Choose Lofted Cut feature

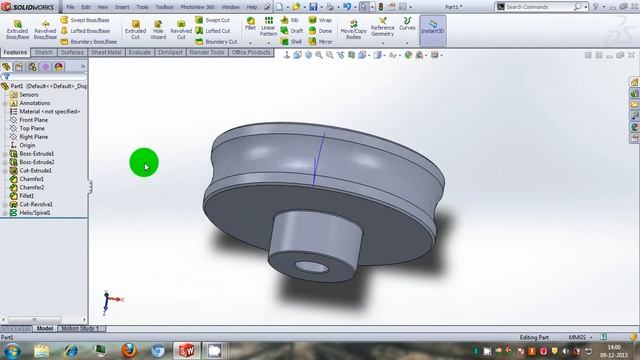click(x=213, y=31)
